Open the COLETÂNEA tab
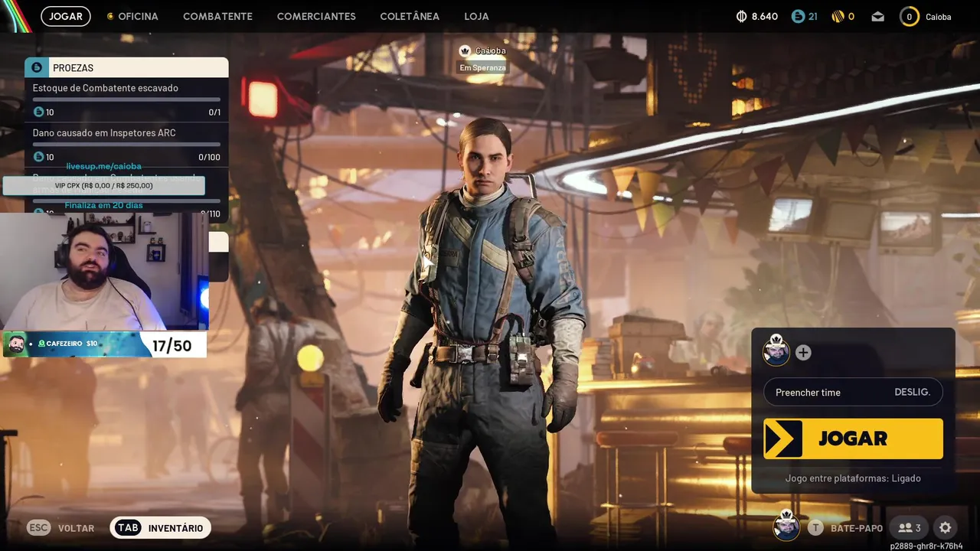 pos(410,16)
